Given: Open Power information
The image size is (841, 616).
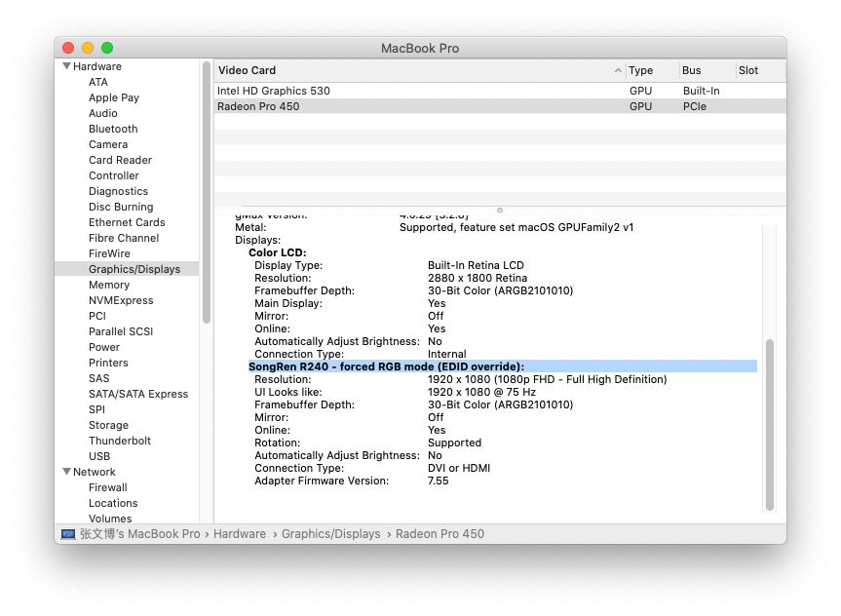Looking at the screenshot, I should (104, 347).
